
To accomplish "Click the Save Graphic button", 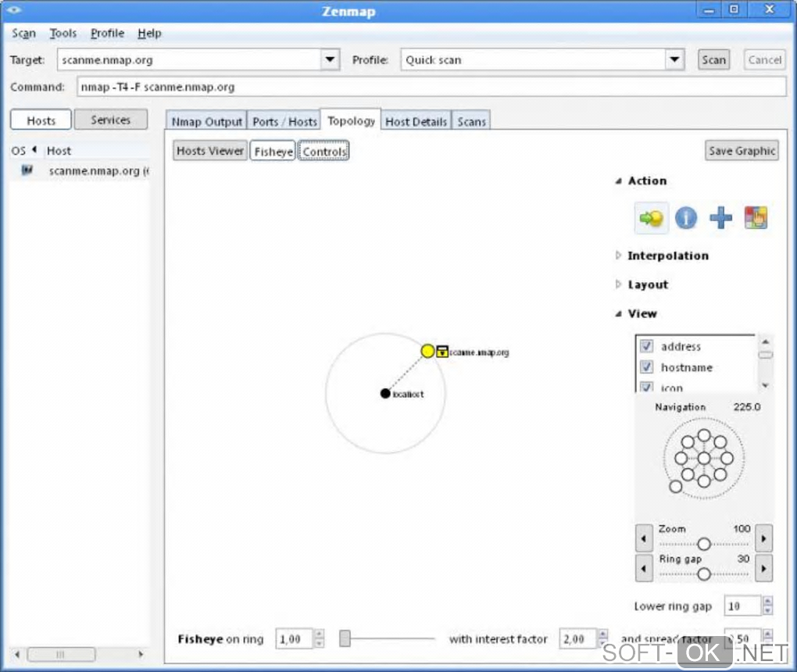I will (x=742, y=151).
